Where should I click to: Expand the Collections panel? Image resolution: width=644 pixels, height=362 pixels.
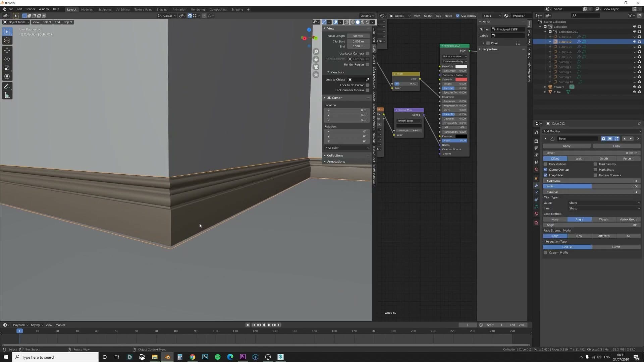[x=335, y=156]
